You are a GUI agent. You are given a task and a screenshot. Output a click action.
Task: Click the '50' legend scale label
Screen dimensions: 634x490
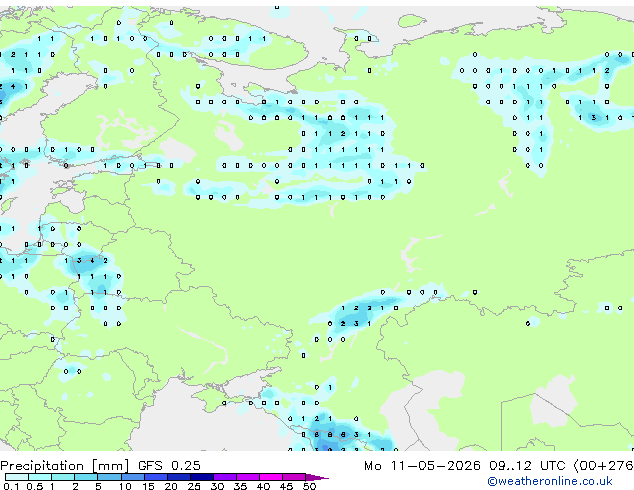(310, 486)
